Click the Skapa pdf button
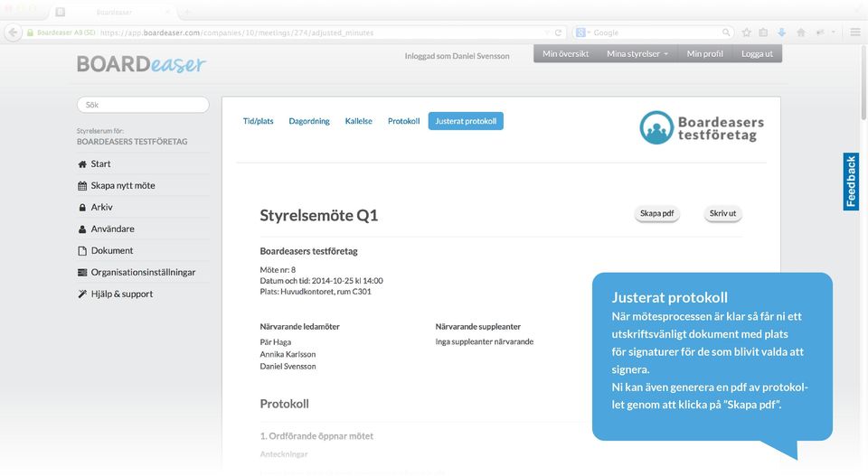 (x=656, y=213)
